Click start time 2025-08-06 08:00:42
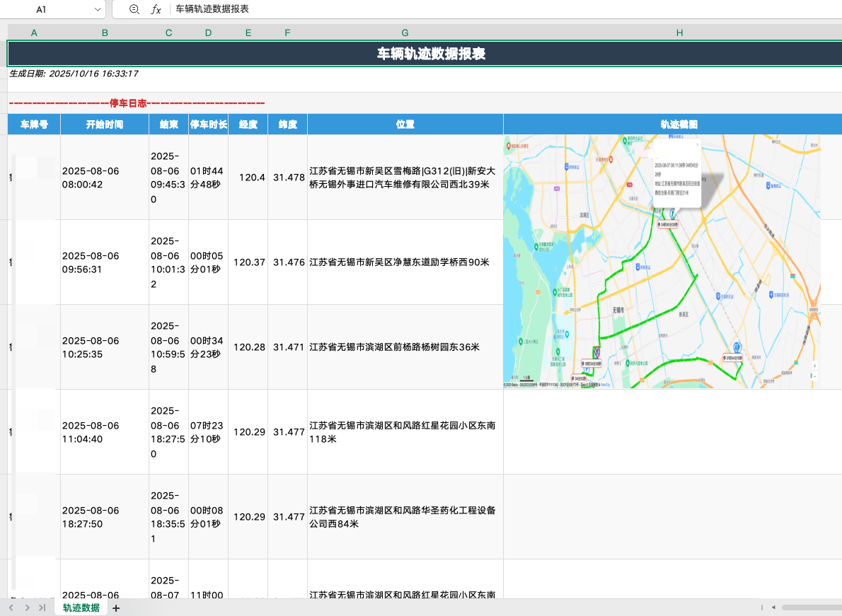842x616 pixels. pos(105,178)
